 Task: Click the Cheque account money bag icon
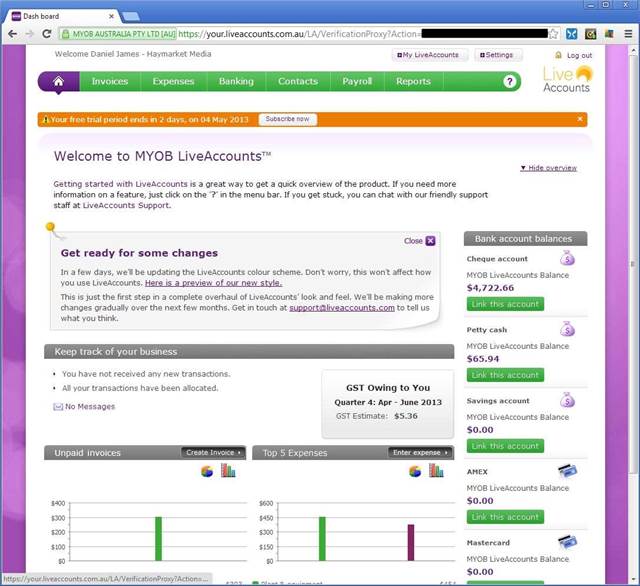[x=567, y=258]
